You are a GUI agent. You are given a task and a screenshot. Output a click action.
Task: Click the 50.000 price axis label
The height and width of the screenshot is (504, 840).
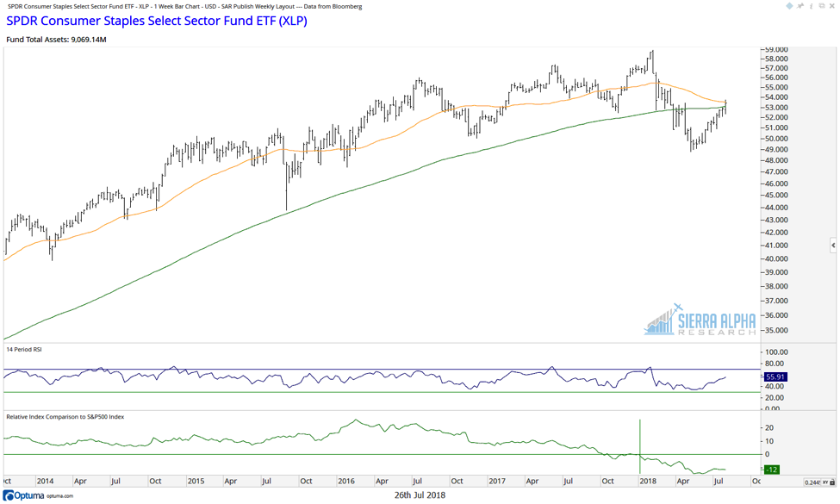pos(777,138)
